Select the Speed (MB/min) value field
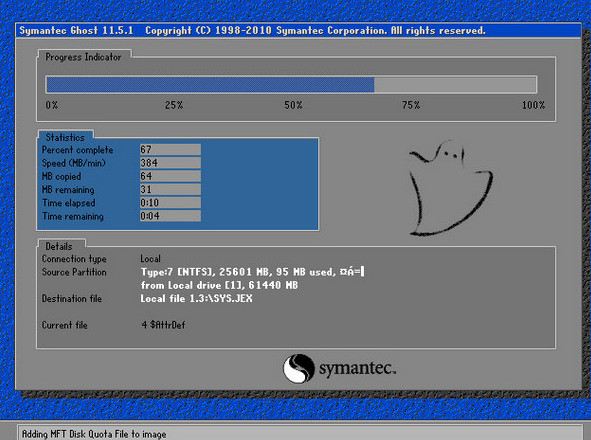The image size is (591, 440). [170, 163]
